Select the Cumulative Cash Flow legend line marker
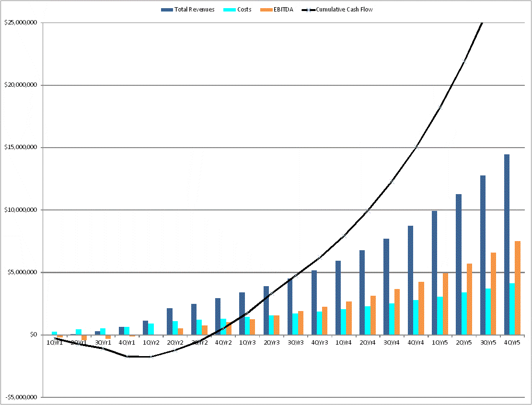 point(308,10)
